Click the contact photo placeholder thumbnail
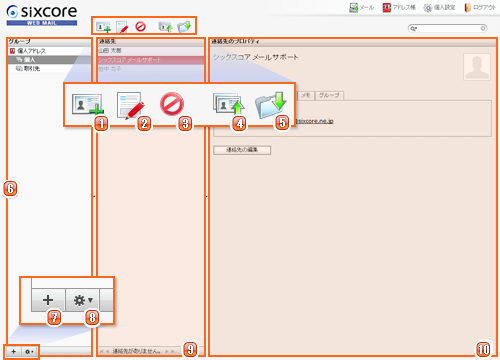This screenshot has width=500, height=360. click(477, 67)
